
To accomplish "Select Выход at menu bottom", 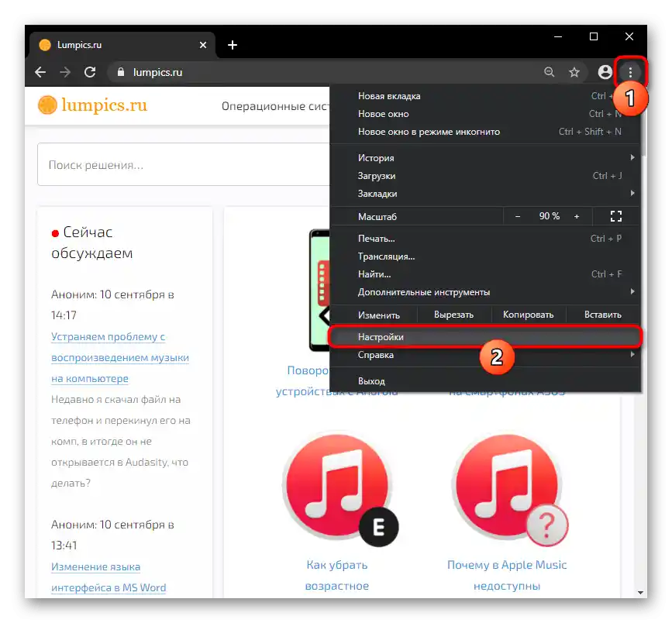I will [485, 381].
